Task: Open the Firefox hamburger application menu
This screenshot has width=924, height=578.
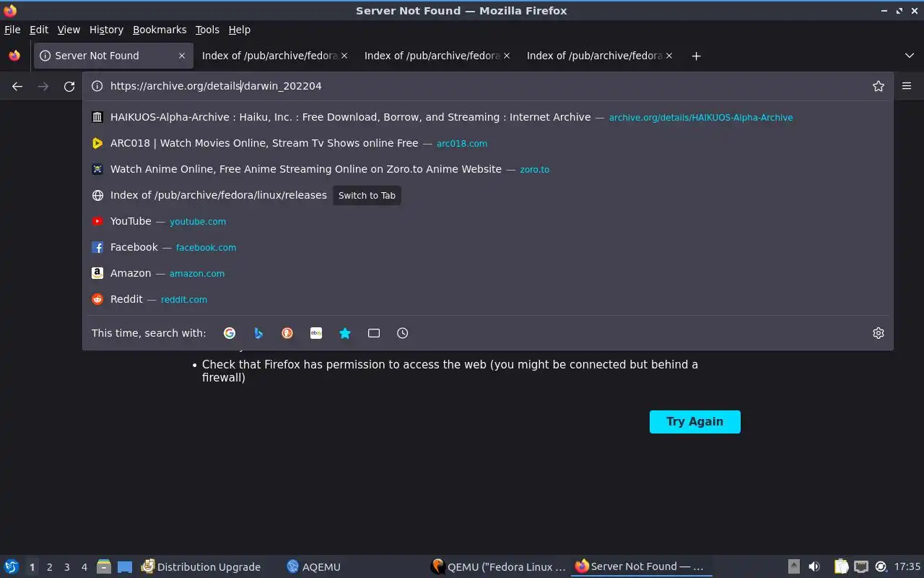Action: pos(907,86)
